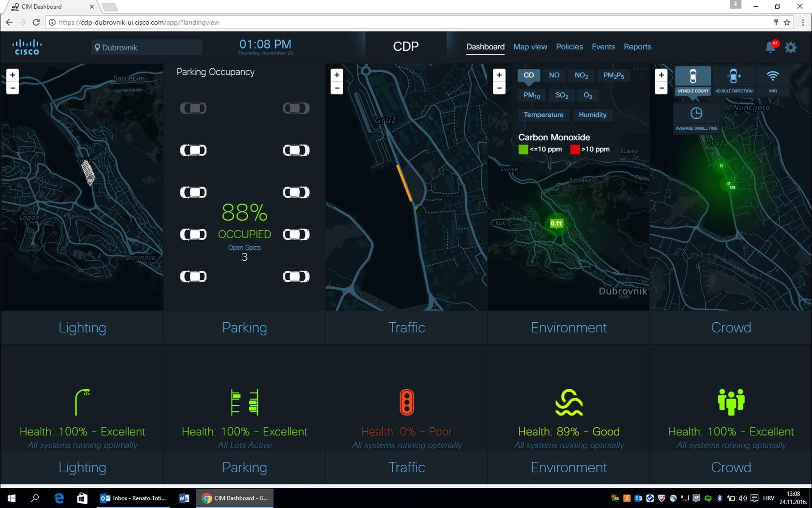Open the Environment section title link
Viewport: 812px width, 508px height.
click(x=568, y=328)
